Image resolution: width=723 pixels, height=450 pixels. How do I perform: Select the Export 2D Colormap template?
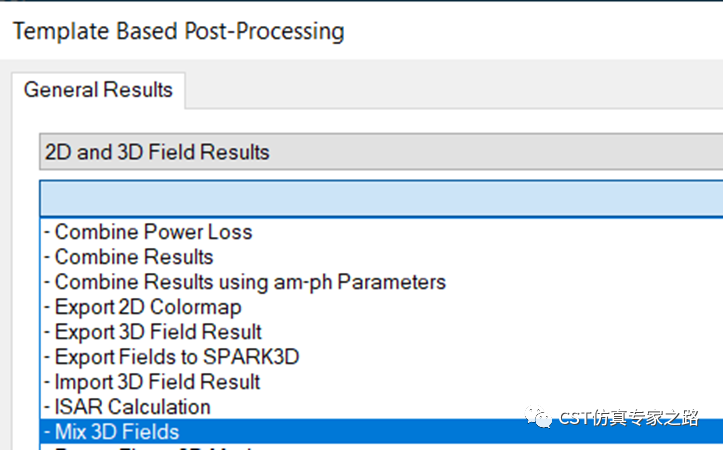point(148,307)
